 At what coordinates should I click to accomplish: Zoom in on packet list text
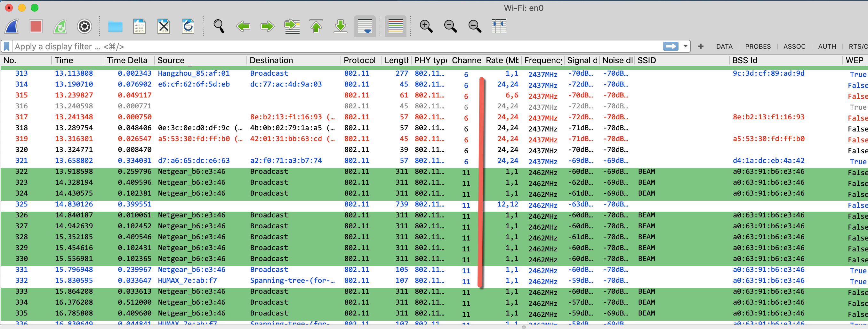pyautogui.click(x=426, y=26)
